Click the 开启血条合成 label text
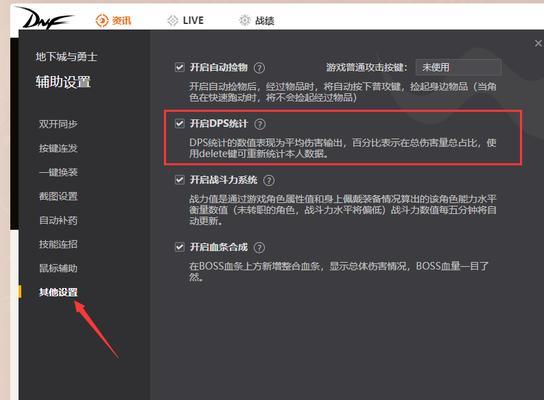 point(219,247)
